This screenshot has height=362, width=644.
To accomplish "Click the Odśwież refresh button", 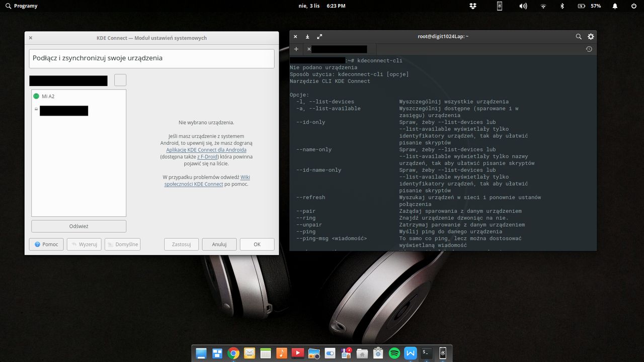I will pos(78,226).
